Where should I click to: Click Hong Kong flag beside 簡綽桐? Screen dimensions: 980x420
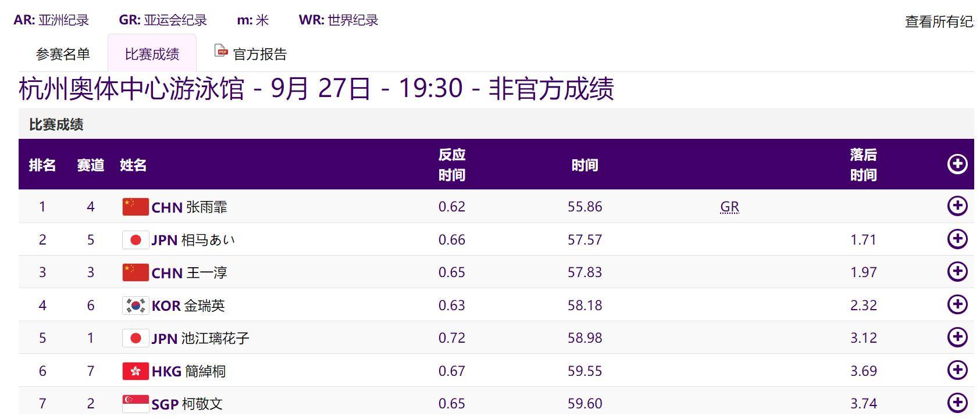point(136,371)
